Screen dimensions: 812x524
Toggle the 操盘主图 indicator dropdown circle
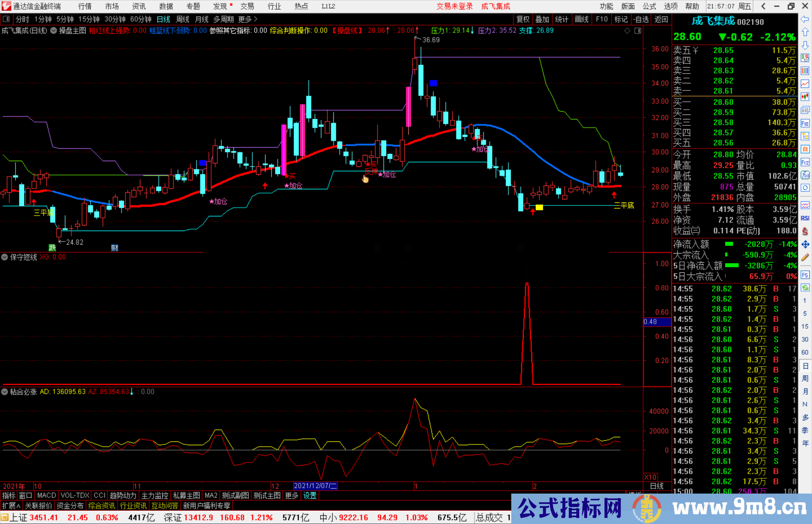click(x=54, y=30)
